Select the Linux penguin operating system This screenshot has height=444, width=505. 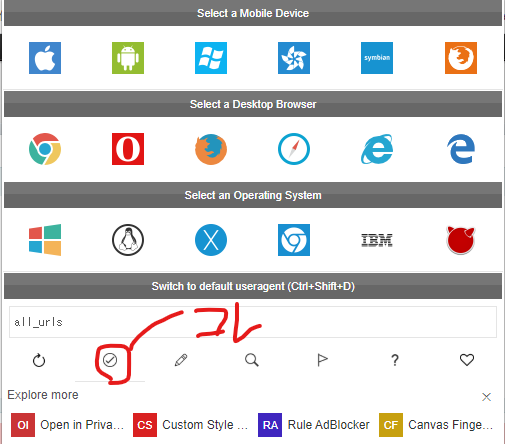click(x=128, y=240)
